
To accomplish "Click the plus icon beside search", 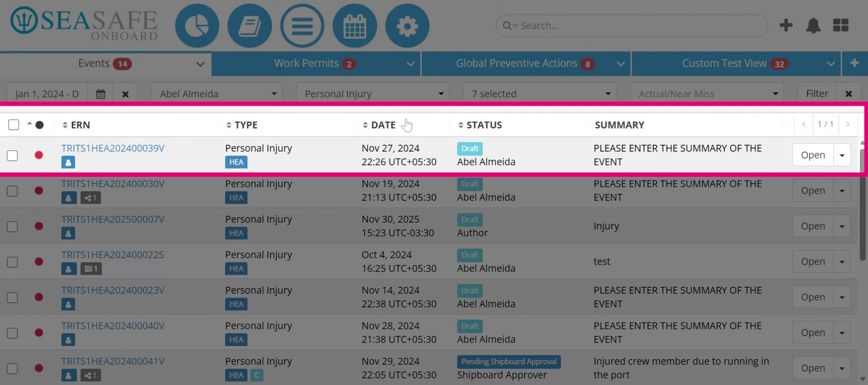I will click(x=786, y=25).
